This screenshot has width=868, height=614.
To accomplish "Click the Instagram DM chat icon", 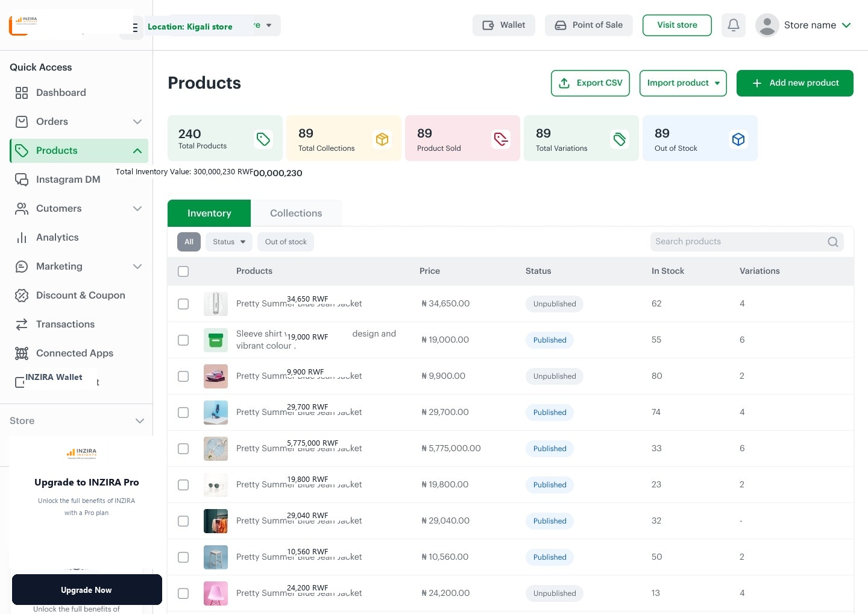I will [22, 180].
